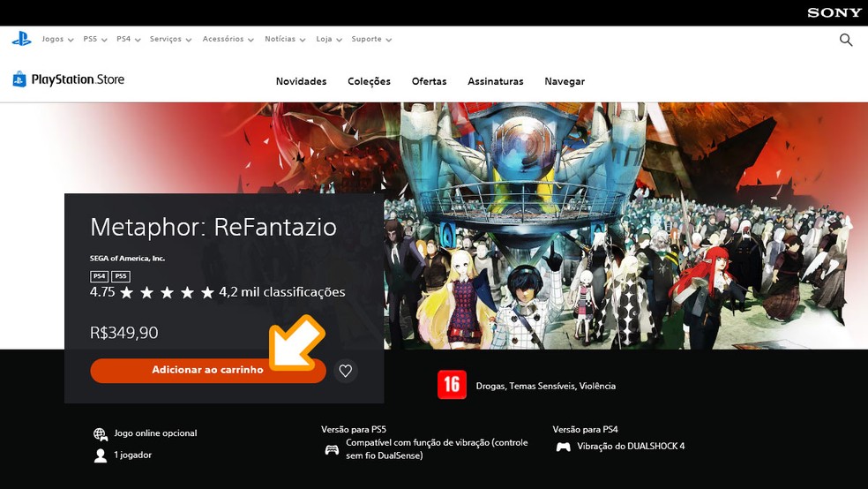
Task: Click Versão para PS4 heading
Action: [585, 429]
